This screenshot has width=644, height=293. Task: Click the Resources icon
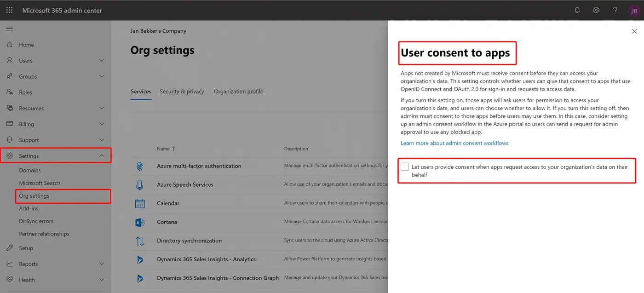tap(10, 108)
